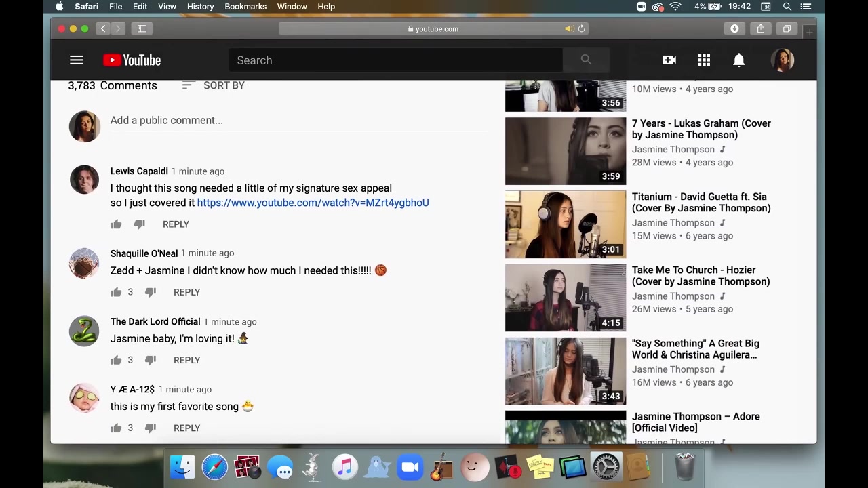The width and height of the screenshot is (868, 488).
Task: Mute the tab audio speaker icon
Action: click(x=569, y=28)
